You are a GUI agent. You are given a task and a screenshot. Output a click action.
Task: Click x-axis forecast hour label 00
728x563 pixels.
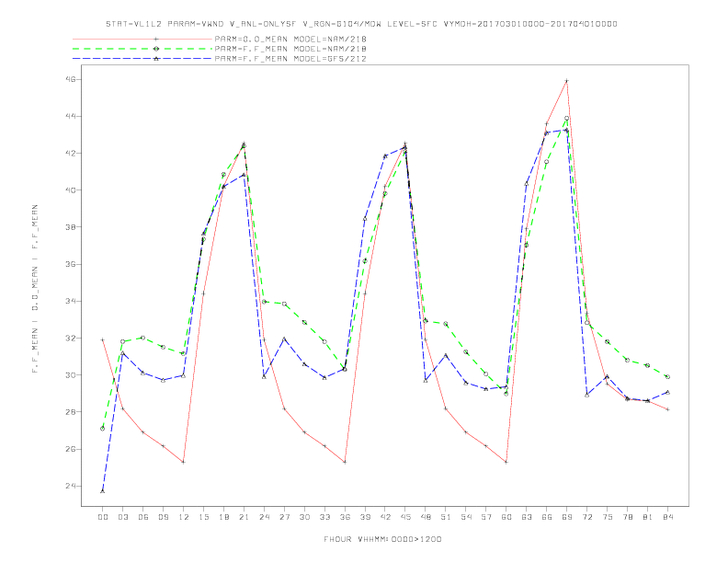pos(103,517)
